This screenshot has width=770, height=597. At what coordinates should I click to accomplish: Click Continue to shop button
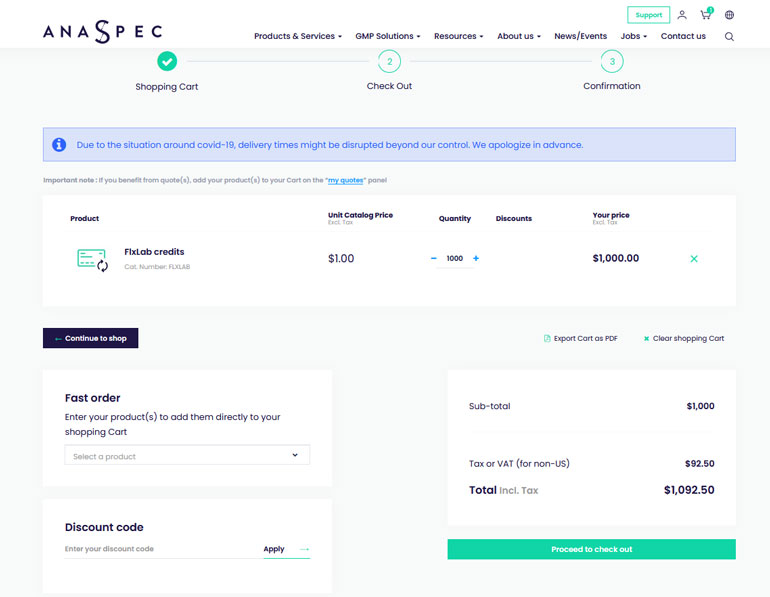pos(90,338)
